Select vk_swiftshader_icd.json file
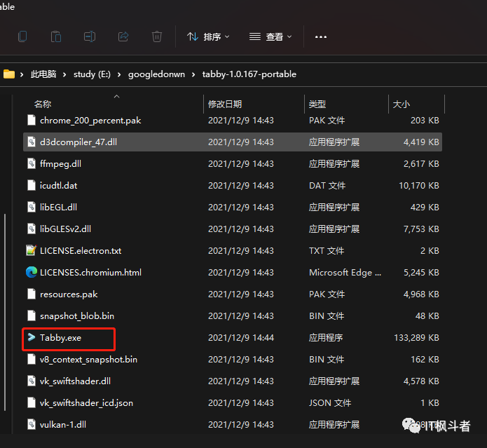The width and height of the screenshot is (487, 448). (x=233, y=403)
